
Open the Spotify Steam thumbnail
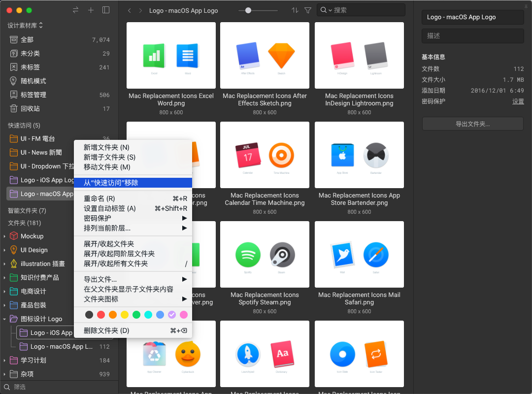[265, 254]
